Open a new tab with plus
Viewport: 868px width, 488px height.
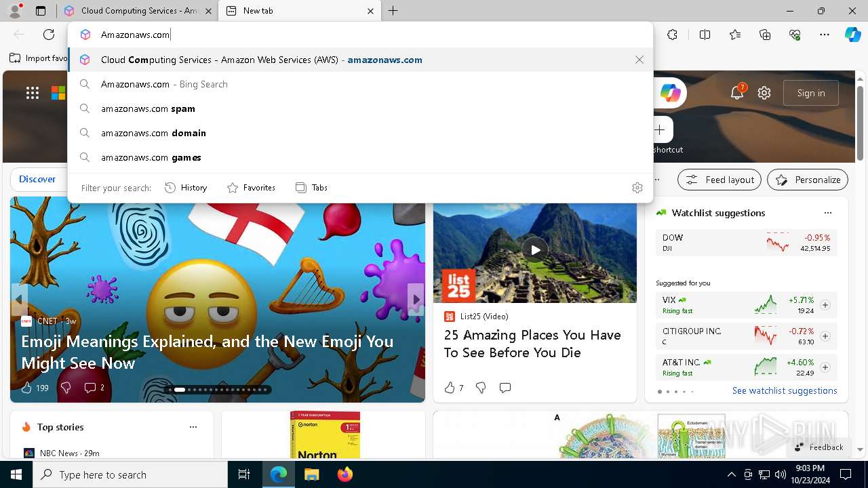[x=393, y=11]
